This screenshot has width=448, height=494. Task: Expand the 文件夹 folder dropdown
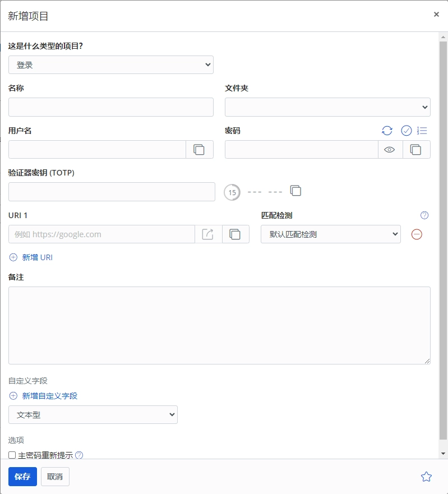[327, 107]
